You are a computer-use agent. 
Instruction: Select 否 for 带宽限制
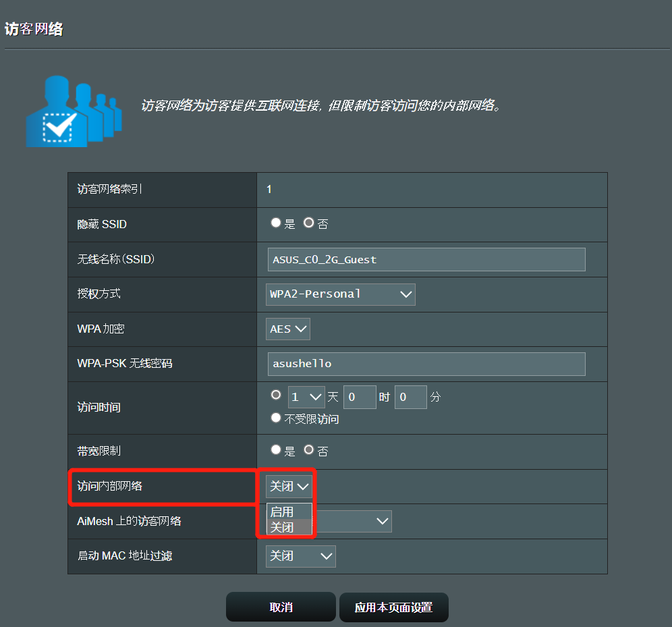310,449
